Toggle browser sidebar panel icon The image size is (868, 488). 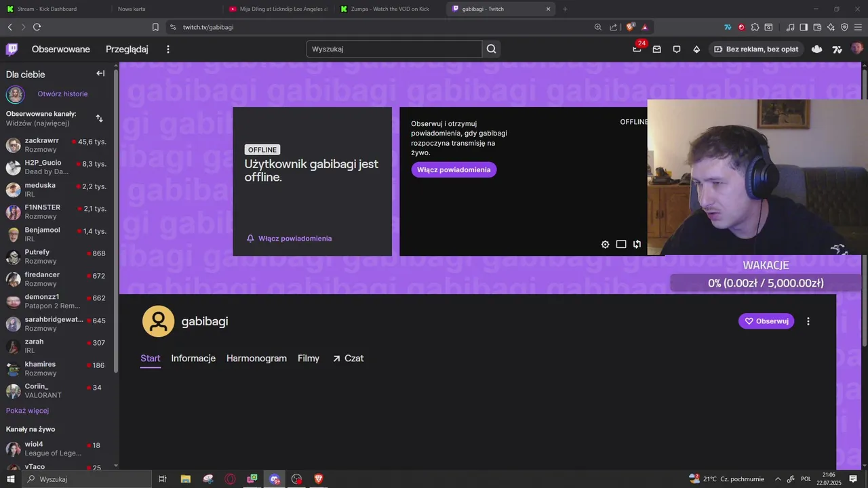[804, 27]
